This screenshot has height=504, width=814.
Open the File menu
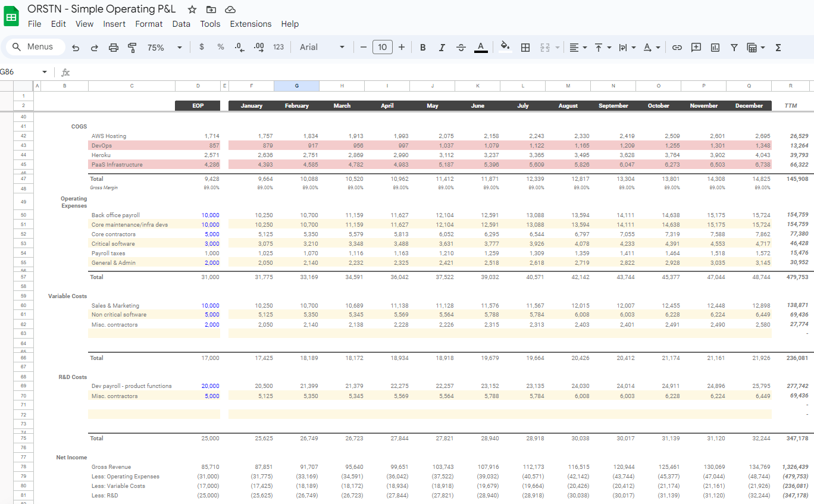pos(35,24)
